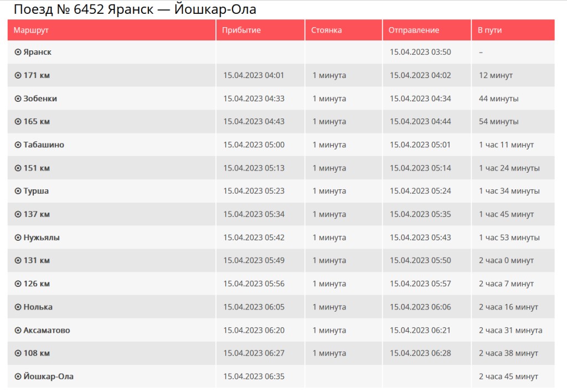Click the station marker icon beside Зобенки
The width and height of the screenshot is (567, 392).
[x=18, y=99]
